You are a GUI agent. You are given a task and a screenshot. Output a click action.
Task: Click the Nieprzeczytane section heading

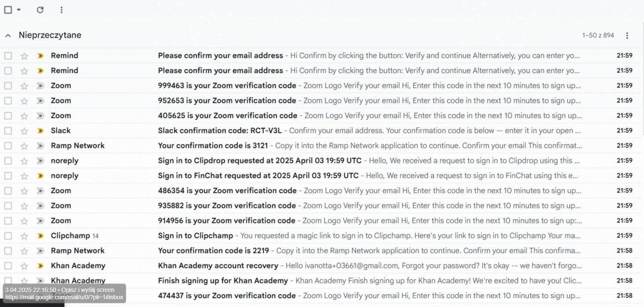50,35
